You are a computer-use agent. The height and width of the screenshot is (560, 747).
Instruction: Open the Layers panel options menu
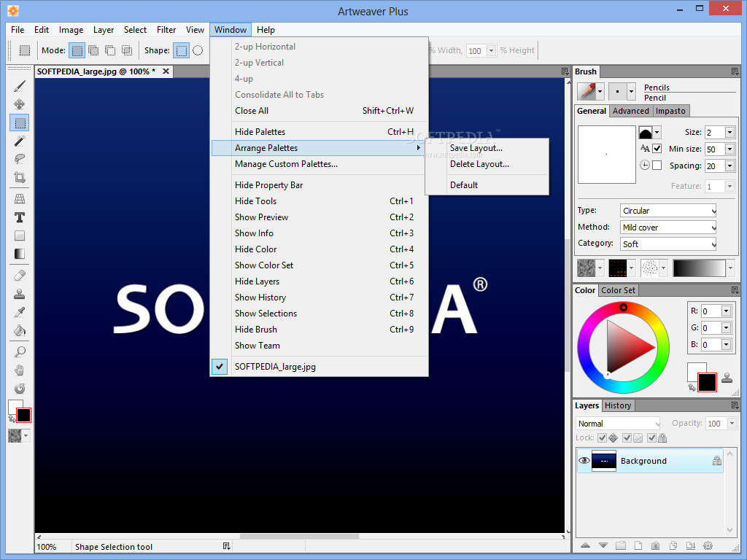735,405
